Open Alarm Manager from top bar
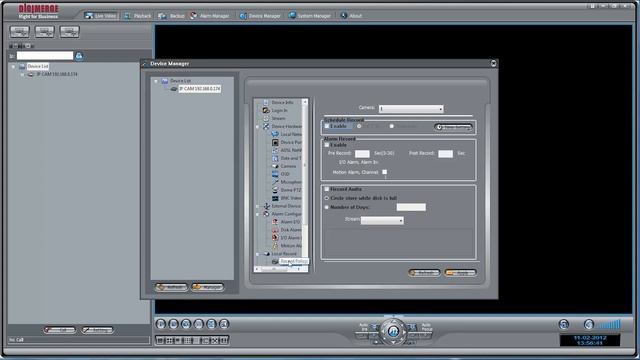 point(210,16)
